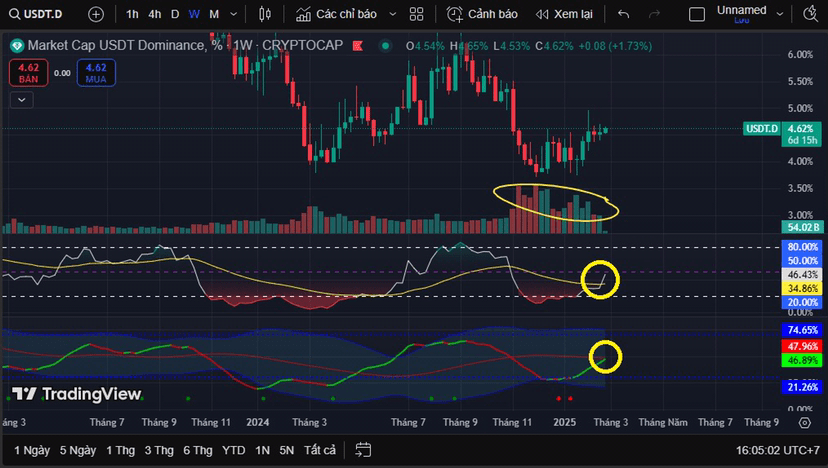Add a symbol to compare with the plus icon
Screen dimensions: 828x468
click(x=96, y=14)
